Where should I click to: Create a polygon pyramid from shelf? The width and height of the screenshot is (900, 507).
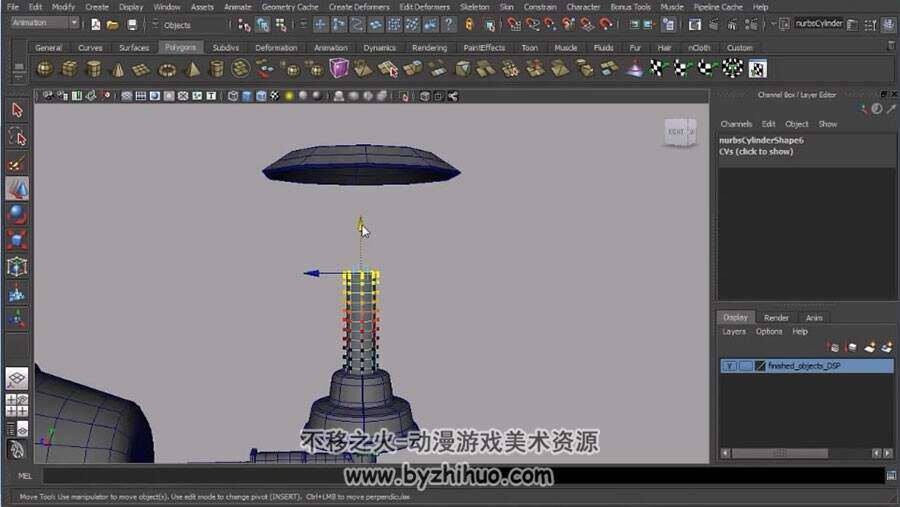point(192,69)
